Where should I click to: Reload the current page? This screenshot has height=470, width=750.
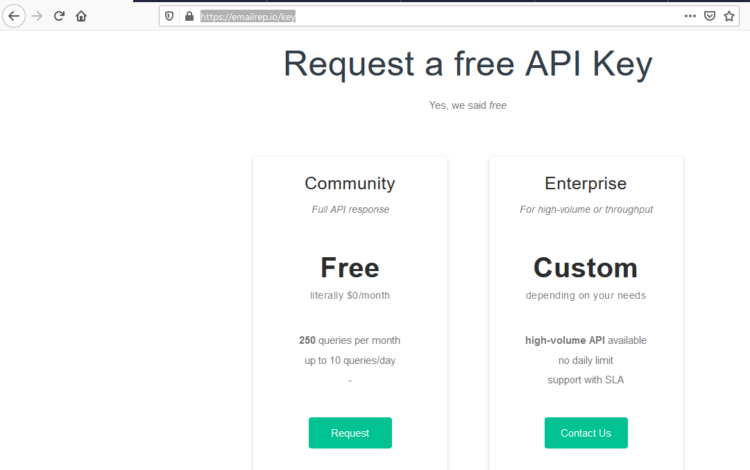click(x=59, y=16)
